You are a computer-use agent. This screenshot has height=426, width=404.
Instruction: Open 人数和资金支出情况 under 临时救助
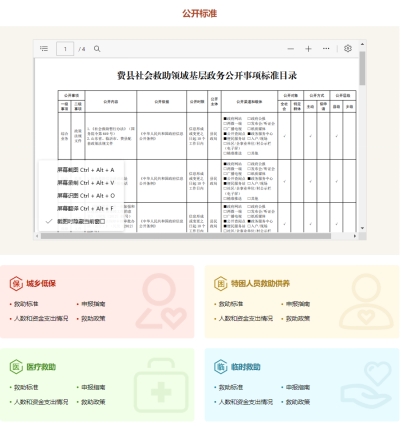(246, 402)
